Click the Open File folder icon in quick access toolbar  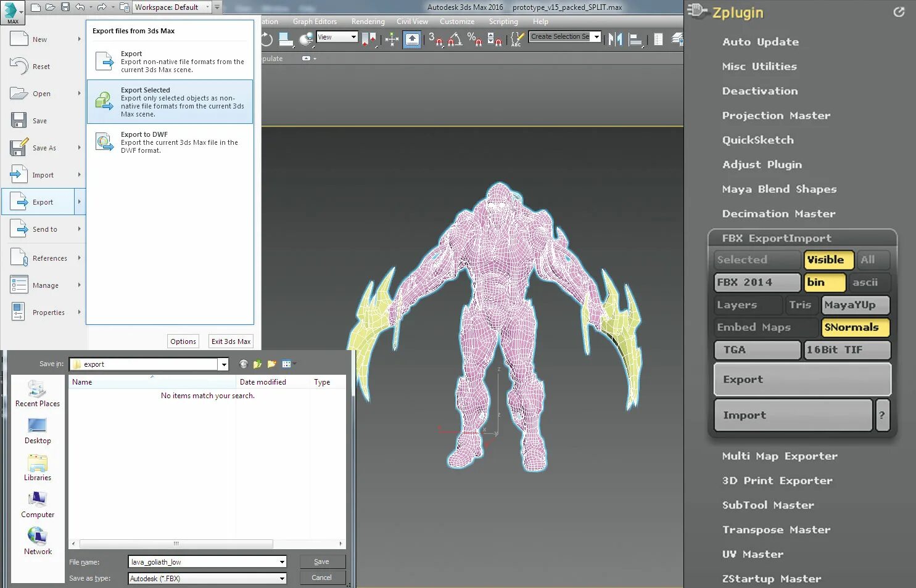50,7
